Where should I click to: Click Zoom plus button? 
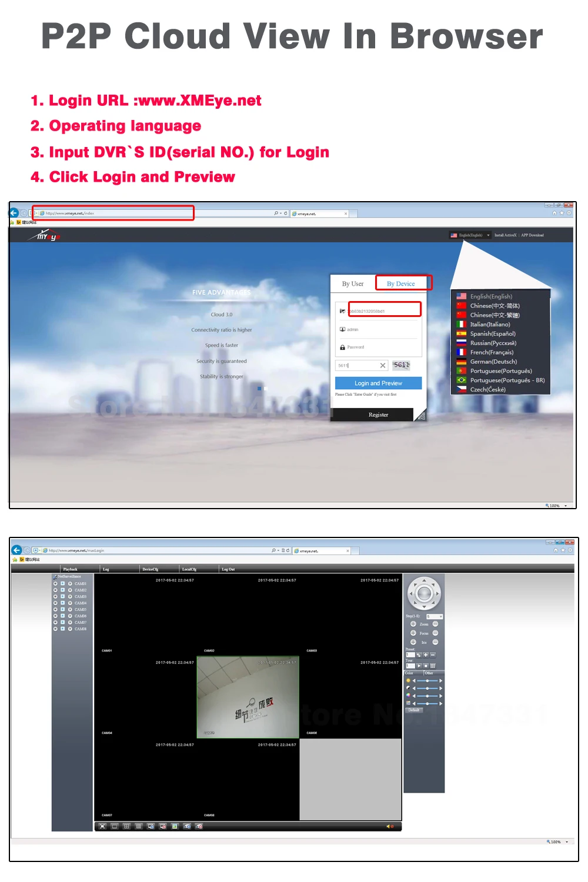click(413, 624)
